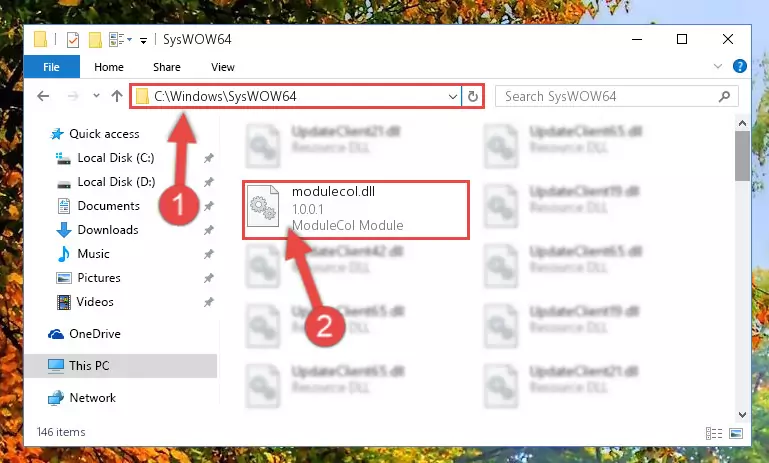
Task: Click the pin icon next to Local Disk (D:)
Action: pos(209,182)
